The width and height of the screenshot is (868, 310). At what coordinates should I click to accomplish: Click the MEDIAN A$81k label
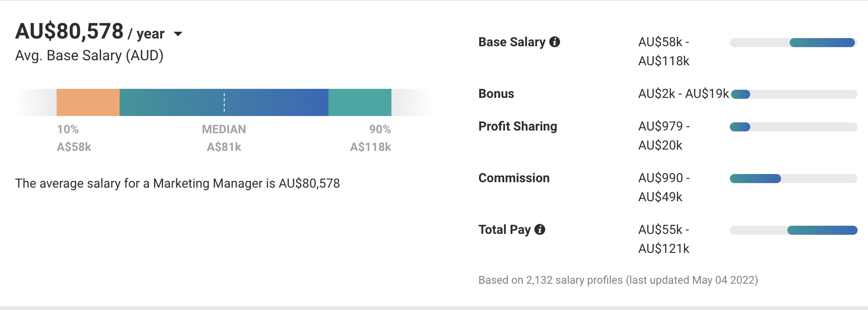tap(224, 138)
